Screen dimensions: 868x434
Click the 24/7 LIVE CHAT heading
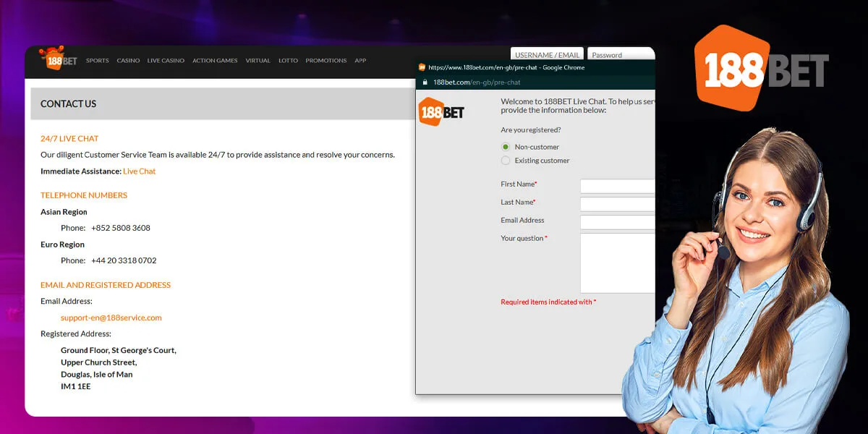click(x=69, y=139)
